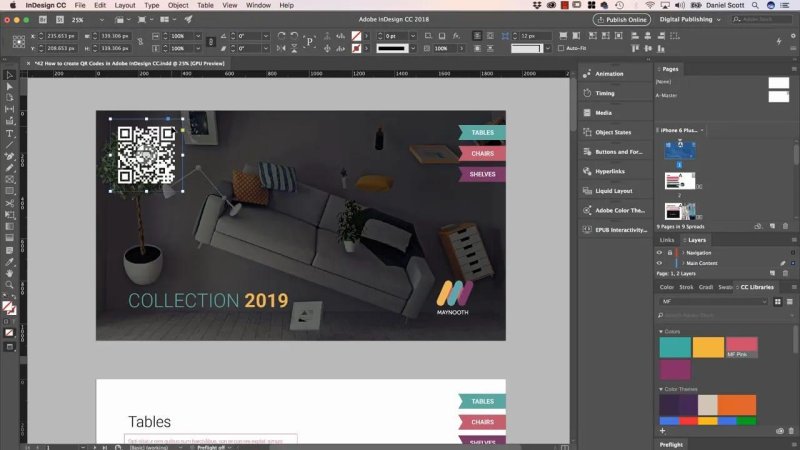Toggle visibility of Main Content layer
This screenshot has width=800, height=450.
coord(659,263)
